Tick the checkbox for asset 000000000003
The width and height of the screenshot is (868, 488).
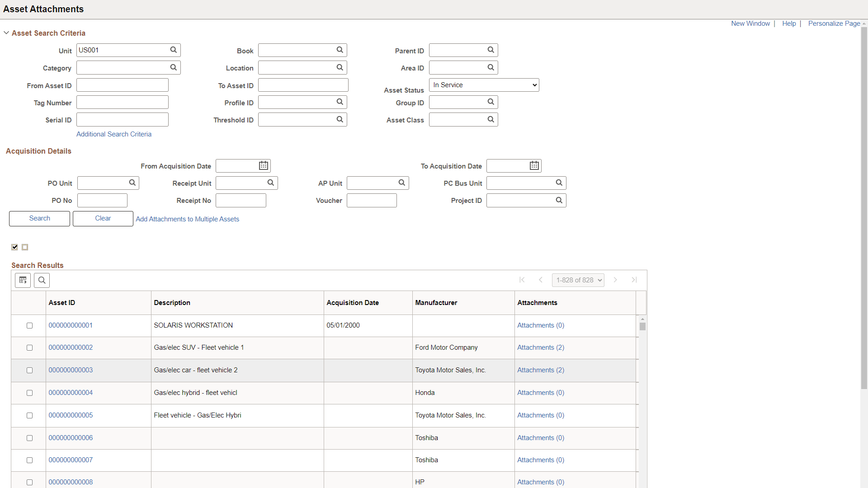click(30, 370)
